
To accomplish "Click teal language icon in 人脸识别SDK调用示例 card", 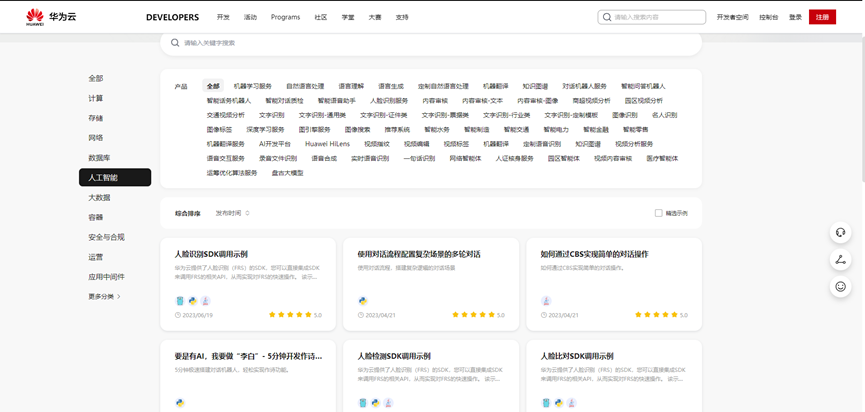I will tap(179, 301).
